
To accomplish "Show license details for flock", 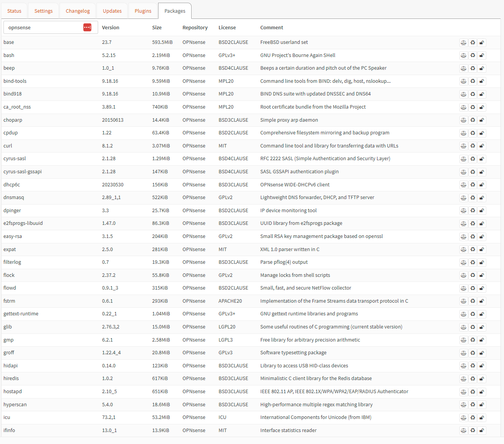I will tap(464, 275).
